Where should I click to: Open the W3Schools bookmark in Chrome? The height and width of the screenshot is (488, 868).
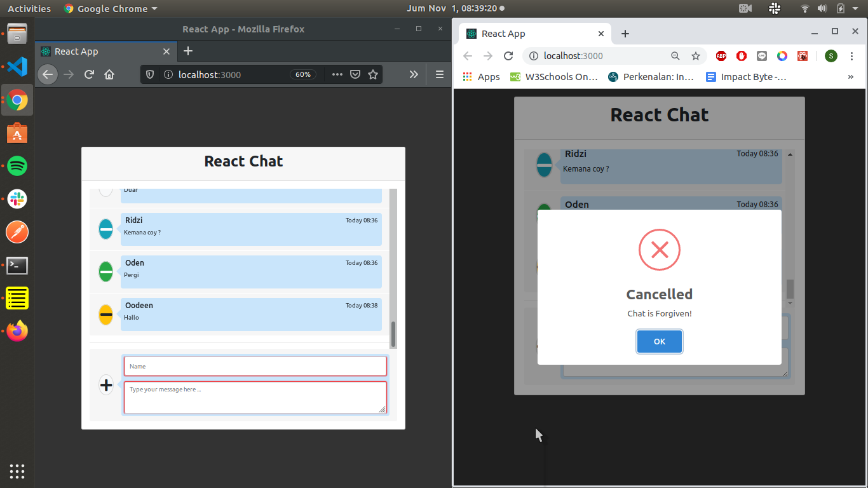[x=554, y=77]
